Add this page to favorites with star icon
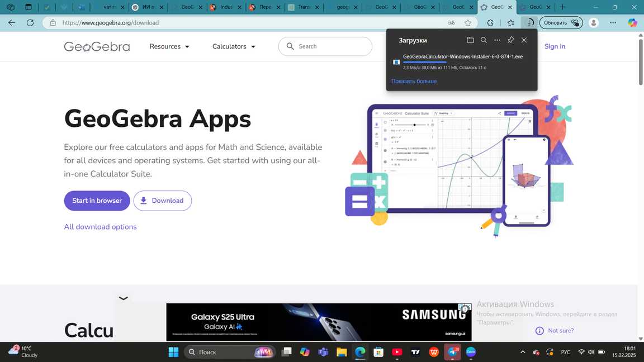The height and width of the screenshot is (362, 644). (x=468, y=23)
